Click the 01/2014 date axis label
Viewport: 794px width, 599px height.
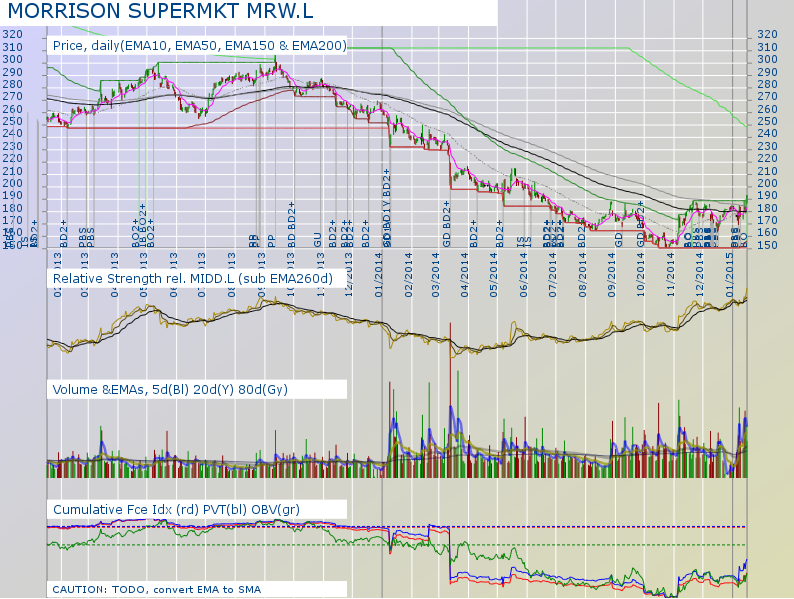click(379, 275)
